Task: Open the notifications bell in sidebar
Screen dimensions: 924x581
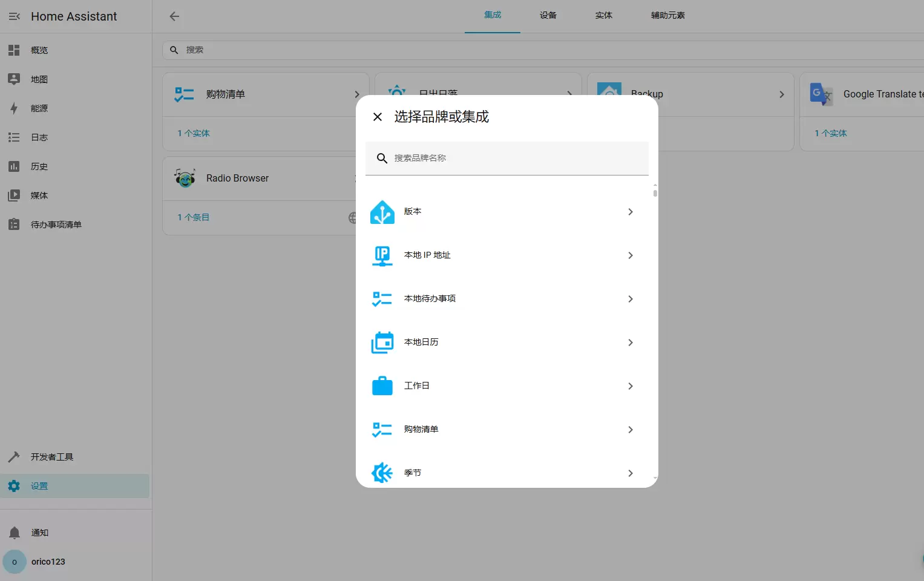Action: tap(15, 533)
